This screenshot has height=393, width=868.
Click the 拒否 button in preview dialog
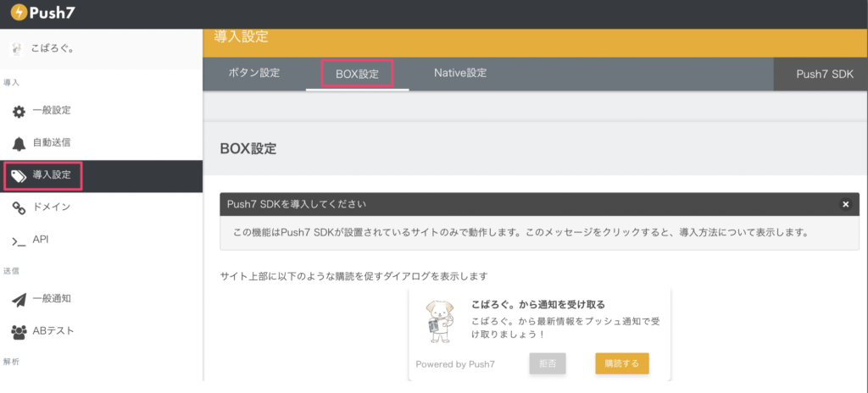click(x=548, y=363)
